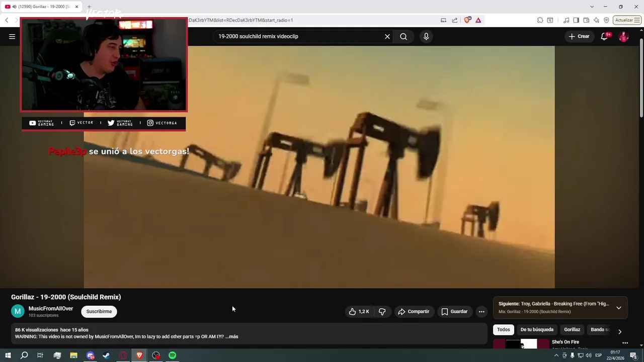Select the Banda sonora chip
Screen dimensions: 644x362
(x=600, y=330)
